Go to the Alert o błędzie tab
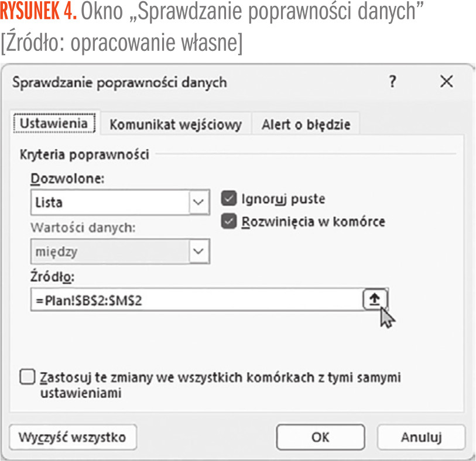This screenshot has height=461, width=476. click(306, 125)
